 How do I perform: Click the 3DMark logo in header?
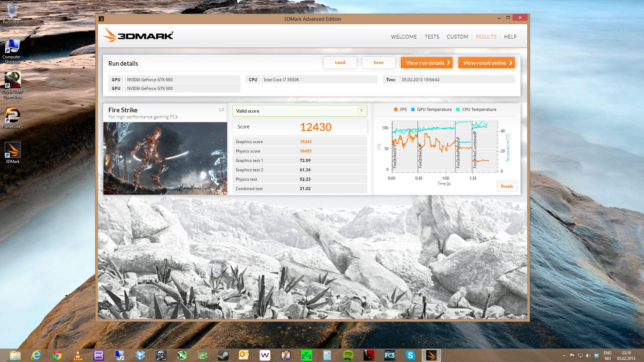138,35
